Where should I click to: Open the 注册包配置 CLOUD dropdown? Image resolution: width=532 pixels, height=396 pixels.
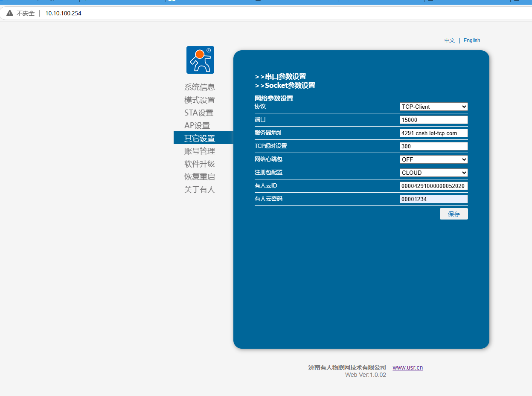pos(434,173)
